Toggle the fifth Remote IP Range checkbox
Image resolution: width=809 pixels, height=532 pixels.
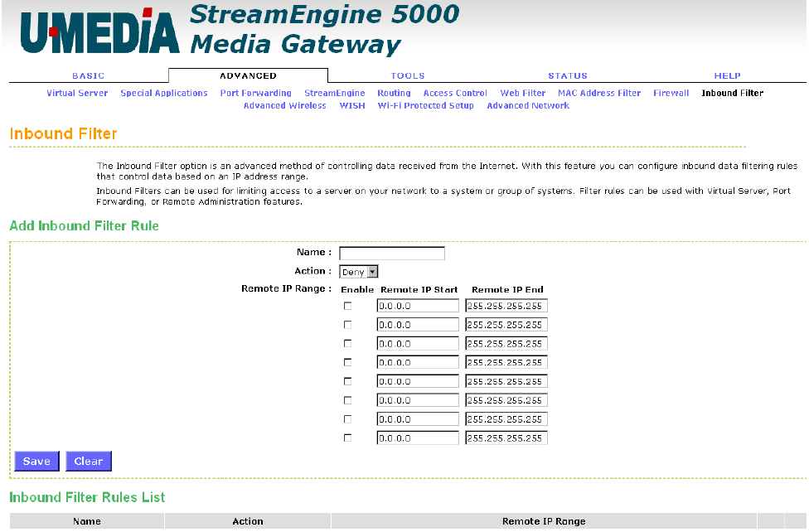pyautogui.click(x=348, y=381)
